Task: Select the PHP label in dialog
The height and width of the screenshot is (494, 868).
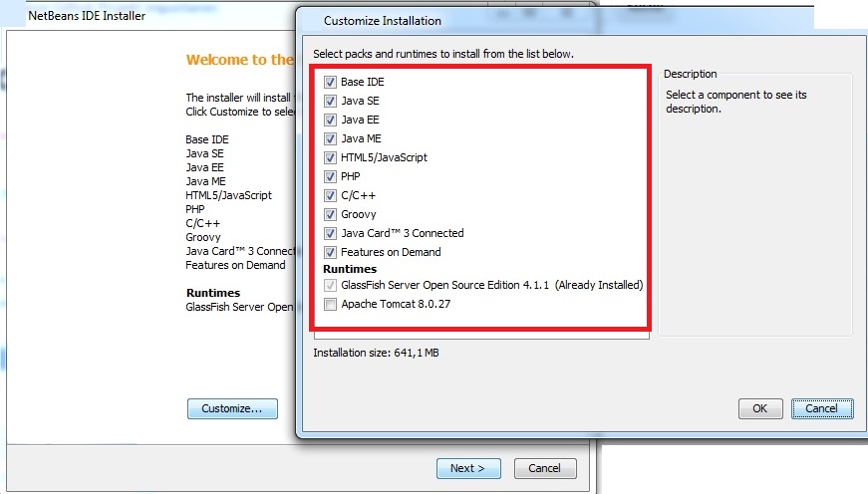Action: coord(351,176)
